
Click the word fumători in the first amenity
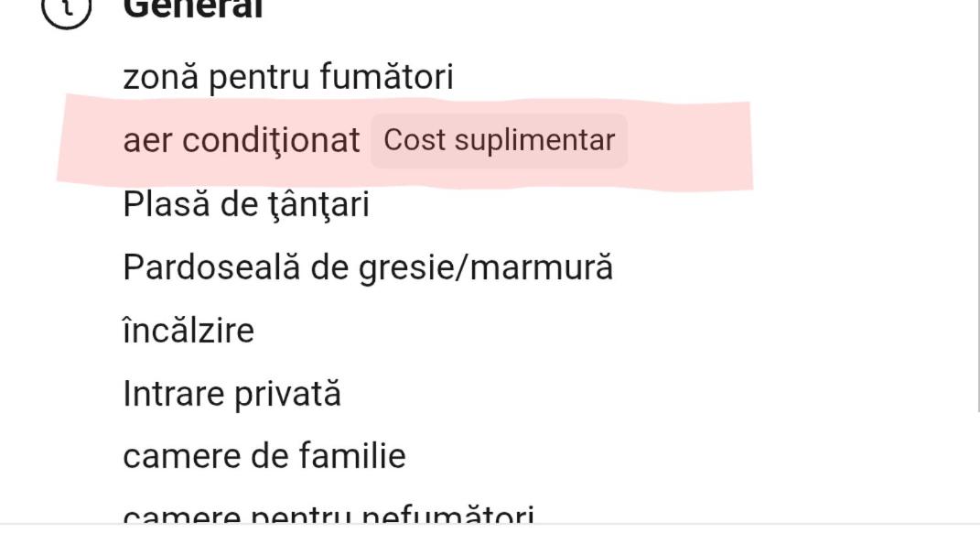[387, 77]
